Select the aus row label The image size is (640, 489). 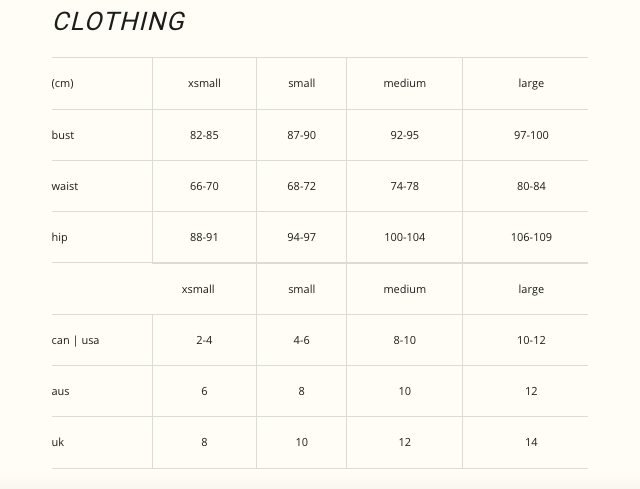[x=60, y=391]
